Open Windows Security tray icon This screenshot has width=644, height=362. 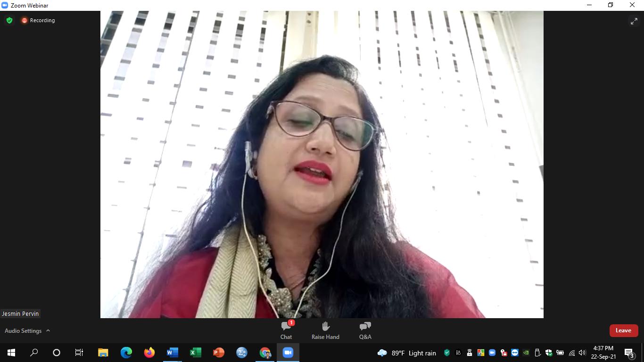coord(549,353)
